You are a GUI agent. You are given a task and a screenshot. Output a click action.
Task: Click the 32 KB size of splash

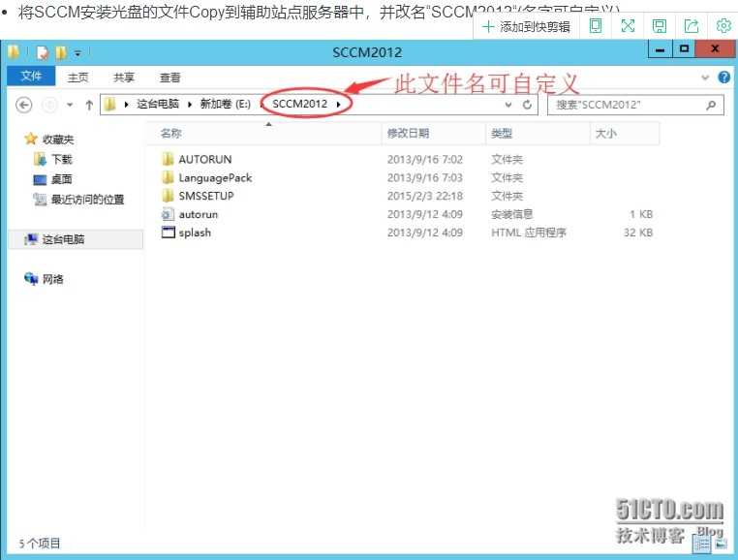637,233
